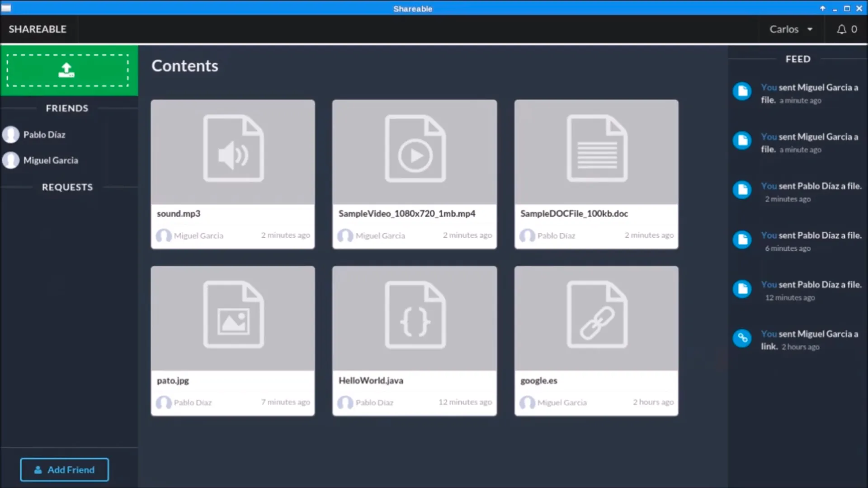
Task: Click Pablo Díaz avatar on pato.jpg card
Action: (x=164, y=402)
